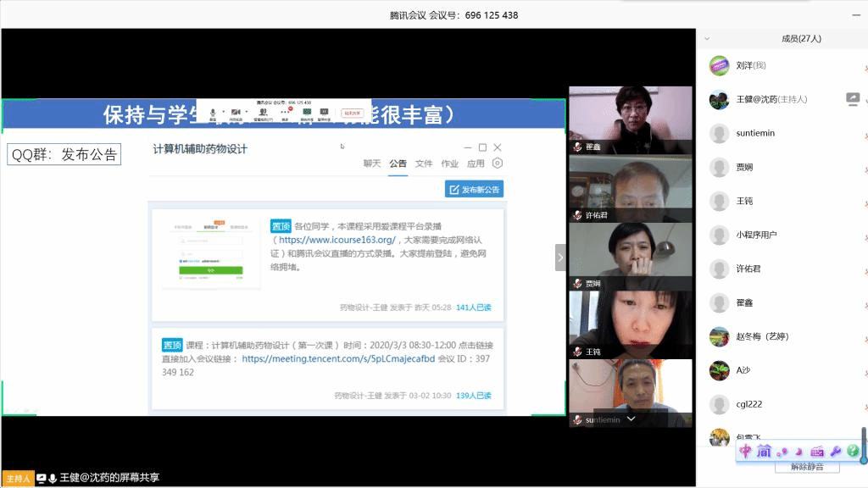This screenshot has height=488, width=868.
Task: Toggle the 中 Chinese input mode indicator
Action: click(x=746, y=451)
